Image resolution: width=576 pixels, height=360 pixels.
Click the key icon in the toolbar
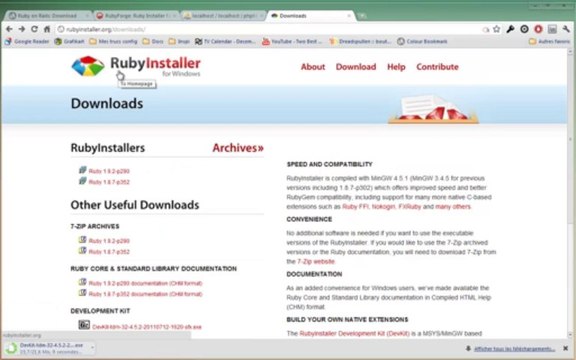click(510, 29)
